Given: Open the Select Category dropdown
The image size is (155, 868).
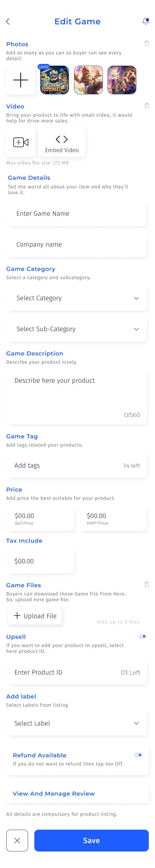Looking at the screenshot, I should (x=77, y=298).
